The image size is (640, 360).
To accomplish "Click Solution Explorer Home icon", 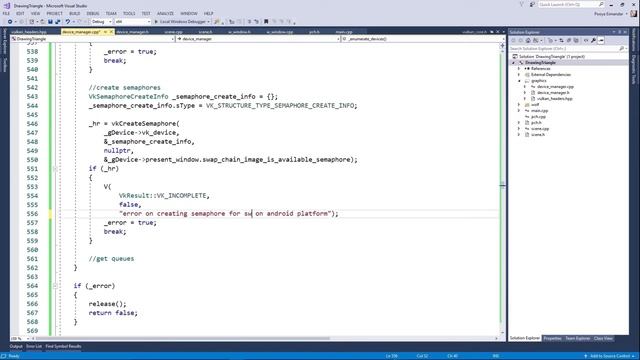I will (528, 40).
